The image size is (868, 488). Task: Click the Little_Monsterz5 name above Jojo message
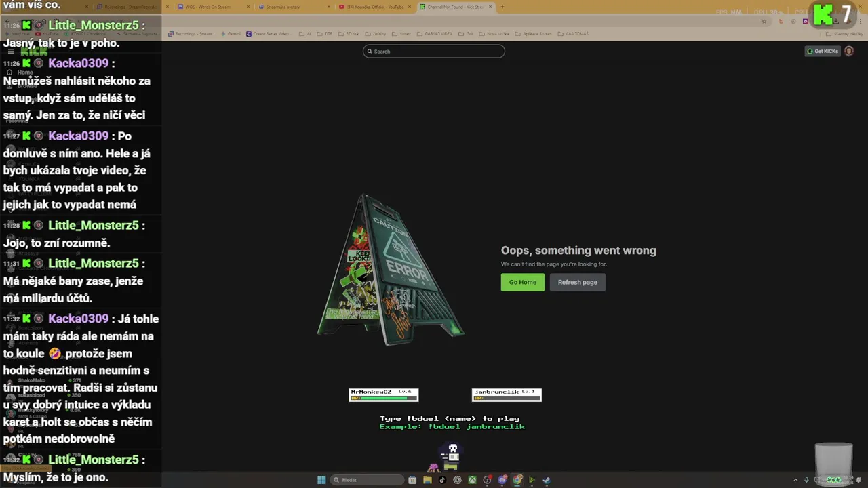pos(94,225)
